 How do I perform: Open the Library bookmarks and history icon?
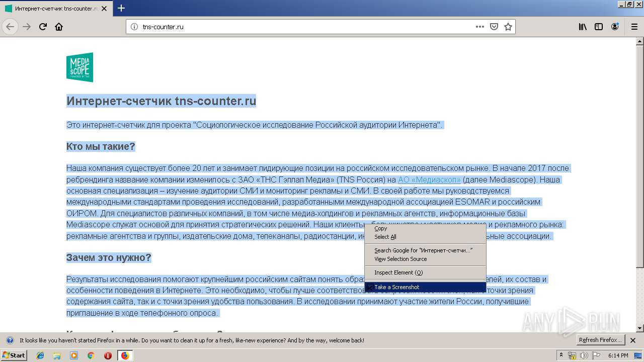tap(583, 27)
